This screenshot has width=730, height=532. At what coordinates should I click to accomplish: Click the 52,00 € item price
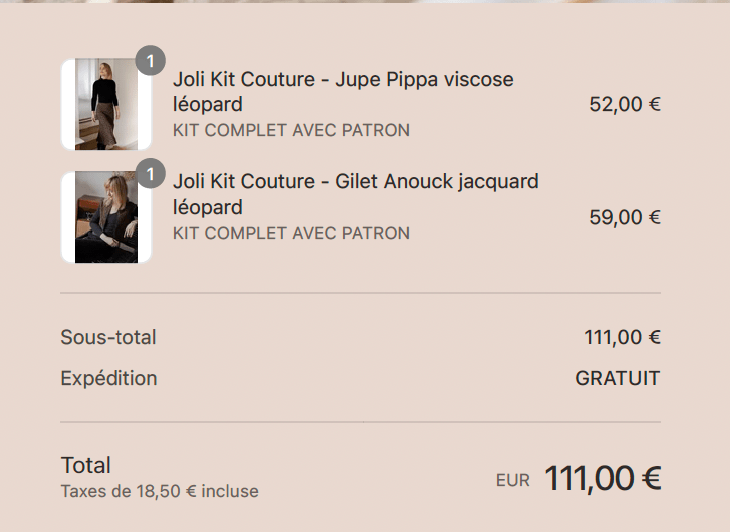pyautogui.click(x=625, y=104)
